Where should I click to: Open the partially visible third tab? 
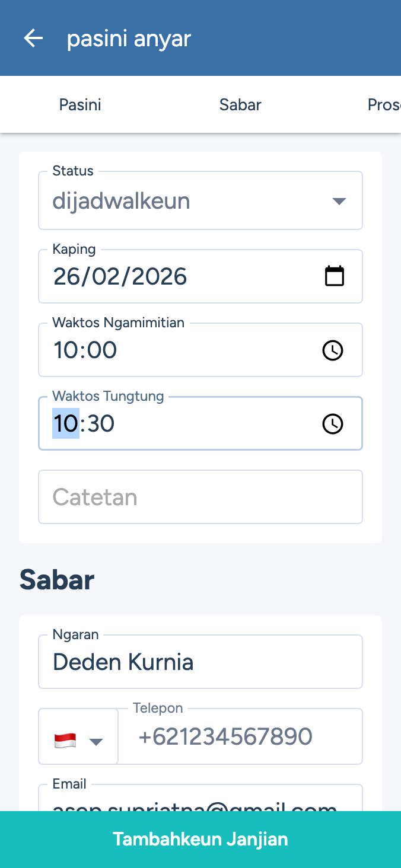point(383,105)
